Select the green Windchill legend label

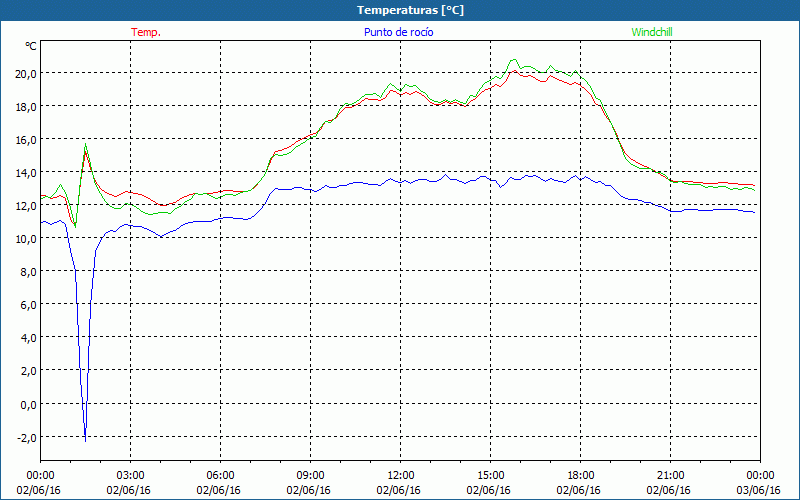click(x=652, y=32)
